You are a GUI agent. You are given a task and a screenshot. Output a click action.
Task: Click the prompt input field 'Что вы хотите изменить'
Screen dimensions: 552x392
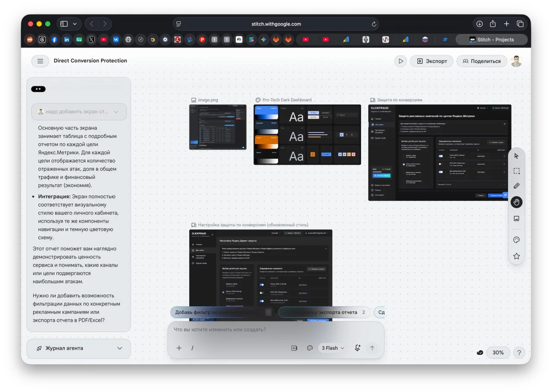click(275, 329)
